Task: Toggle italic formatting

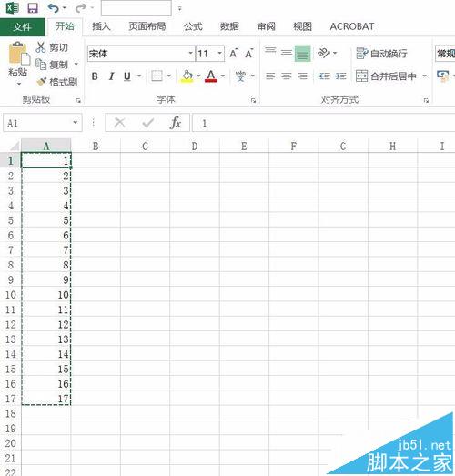Action: [111, 76]
